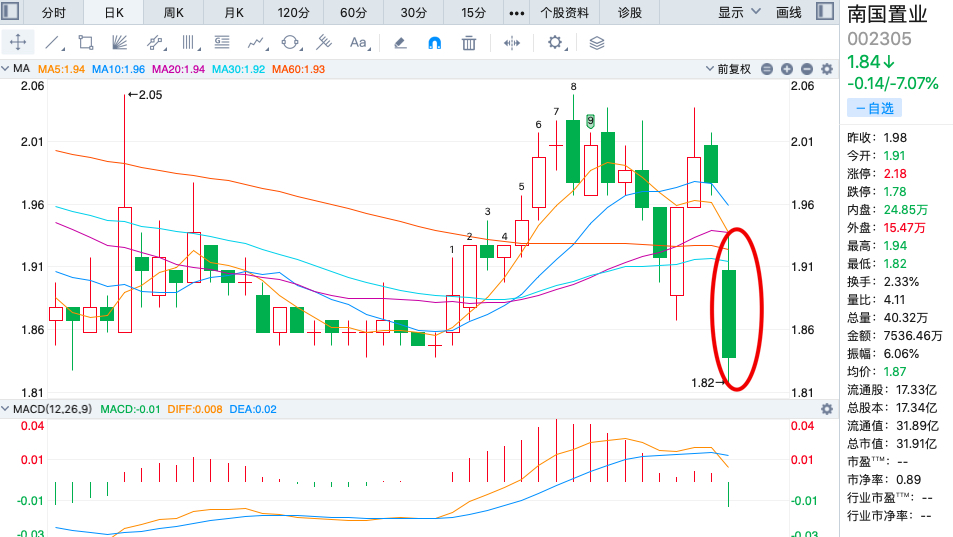Select the vertical cycle lines tool
This screenshot has height=537, width=953.
point(190,43)
